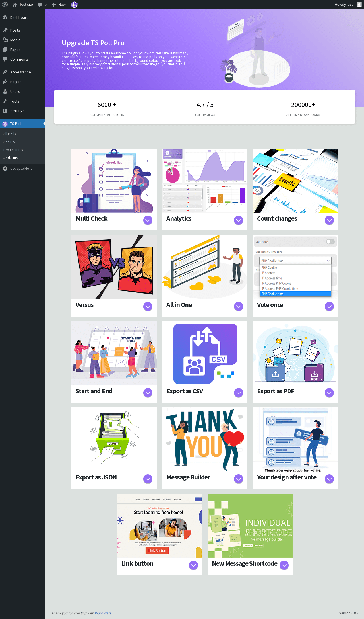Expand the Count changes add-on

(x=329, y=220)
